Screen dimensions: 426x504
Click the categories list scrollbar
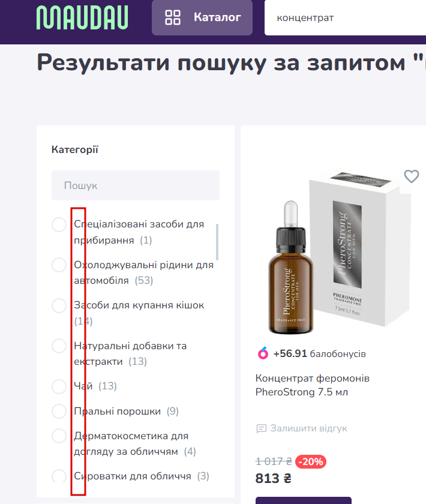(217, 242)
